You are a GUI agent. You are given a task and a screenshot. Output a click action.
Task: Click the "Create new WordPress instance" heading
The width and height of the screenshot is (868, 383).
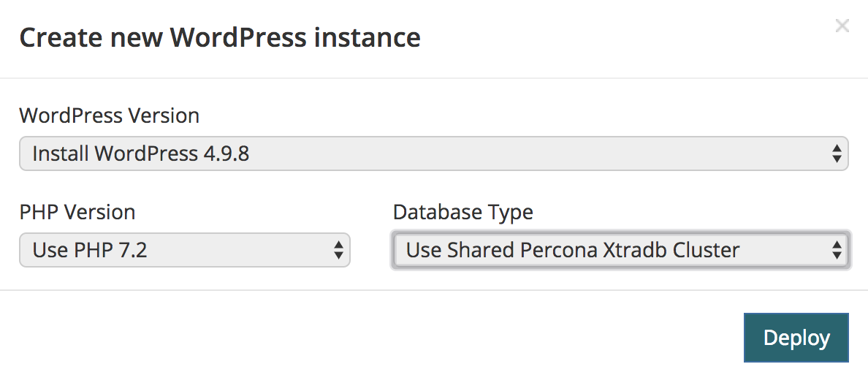(219, 37)
